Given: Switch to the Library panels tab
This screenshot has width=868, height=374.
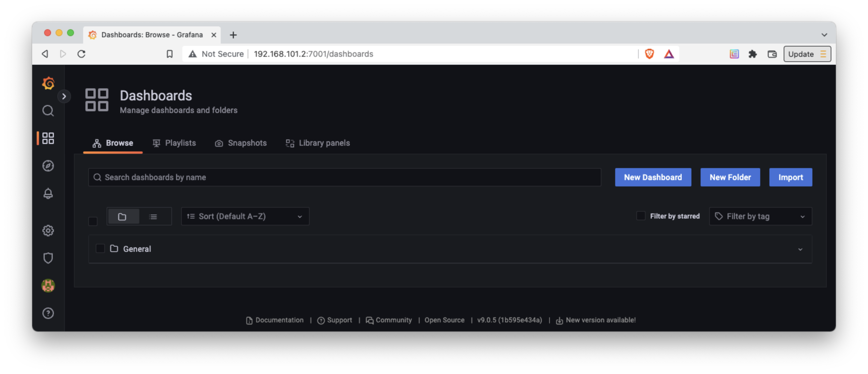Looking at the screenshot, I should click(x=318, y=143).
